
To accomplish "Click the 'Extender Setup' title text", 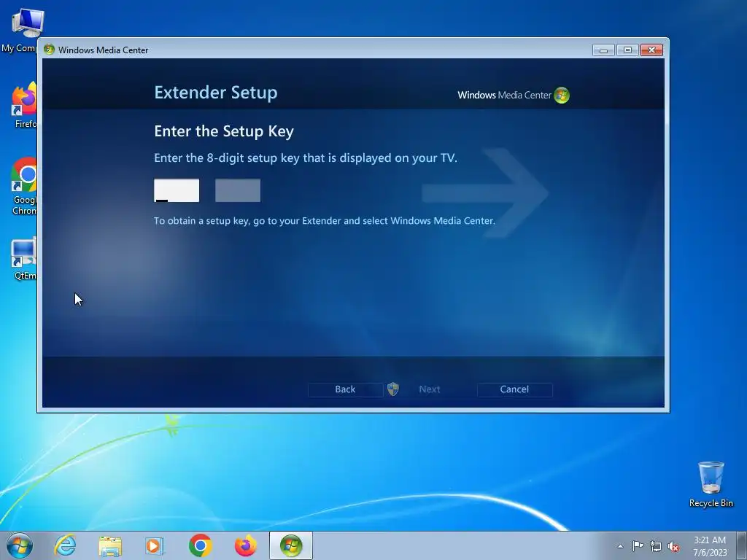I will [x=216, y=93].
